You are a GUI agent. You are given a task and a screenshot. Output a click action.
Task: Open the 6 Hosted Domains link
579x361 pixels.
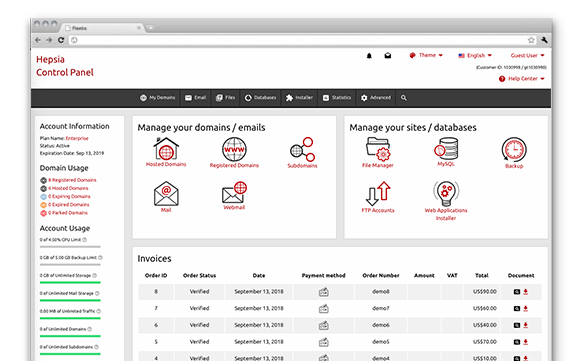tap(68, 188)
